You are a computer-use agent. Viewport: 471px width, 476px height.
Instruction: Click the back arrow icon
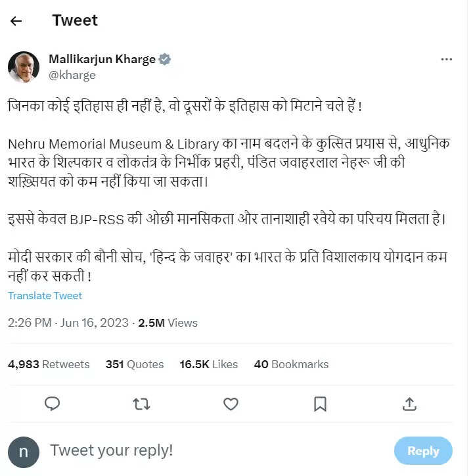pos(16,21)
